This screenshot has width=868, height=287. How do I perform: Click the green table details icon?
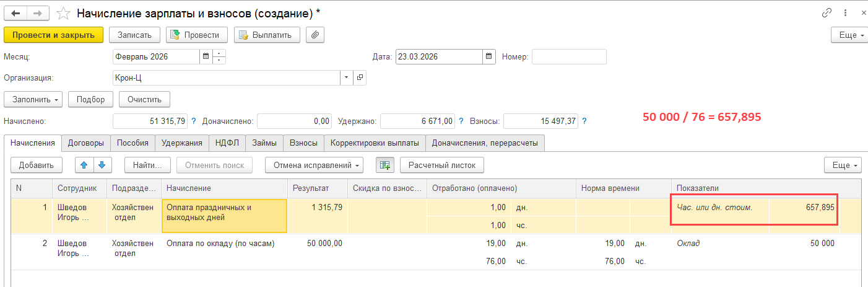[x=384, y=165]
